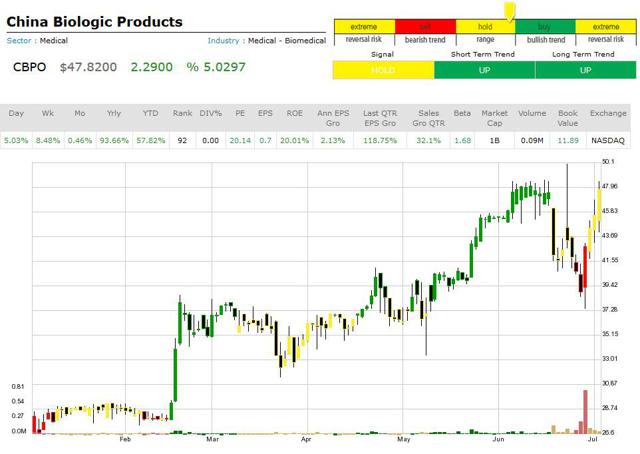Screen dimensions: 640x454
Task: Click the Day column header
Action: [16, 114]
